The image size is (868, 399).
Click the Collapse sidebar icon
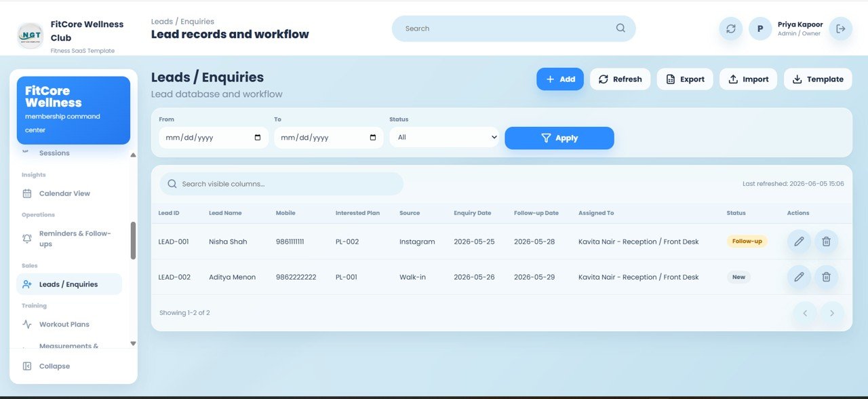27,366
